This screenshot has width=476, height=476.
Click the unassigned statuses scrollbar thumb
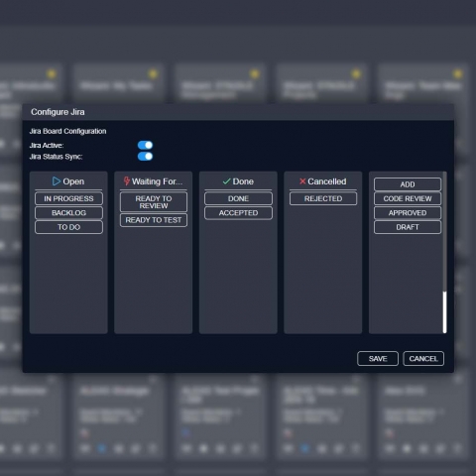pos(444,312)
